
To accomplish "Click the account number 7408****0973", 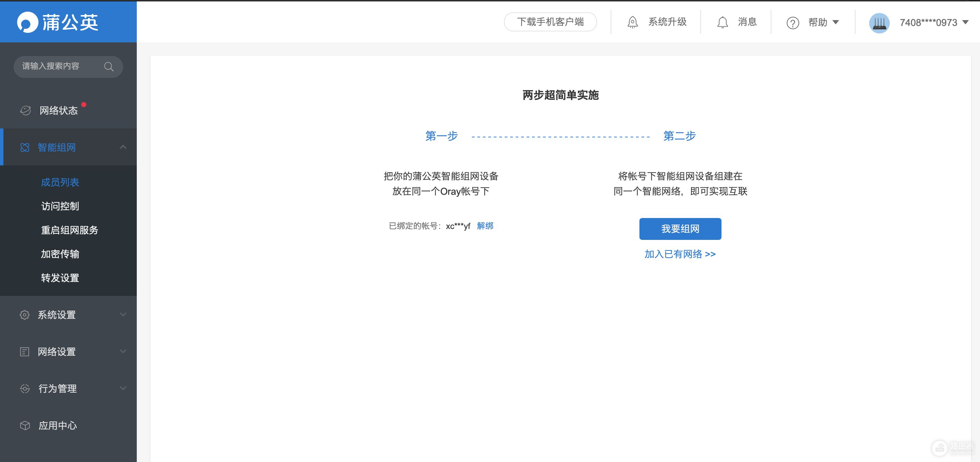I will pyautogui.click(x=928, y=23).
